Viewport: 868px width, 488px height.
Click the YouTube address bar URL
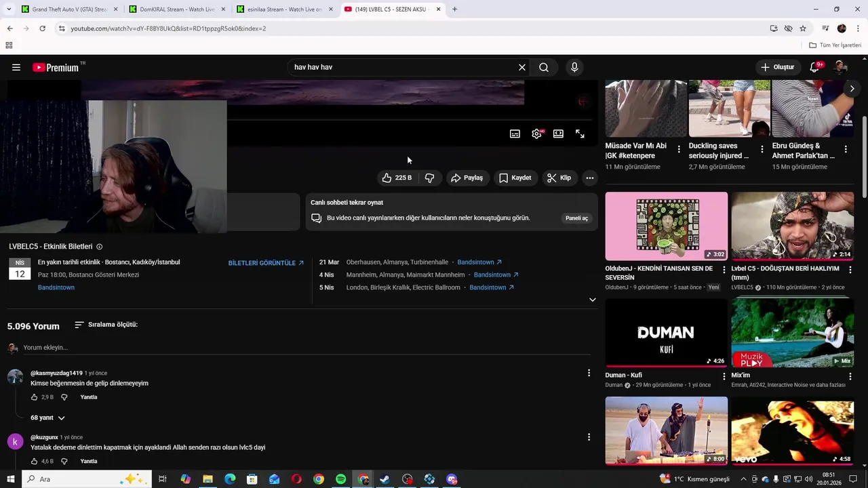168,28
